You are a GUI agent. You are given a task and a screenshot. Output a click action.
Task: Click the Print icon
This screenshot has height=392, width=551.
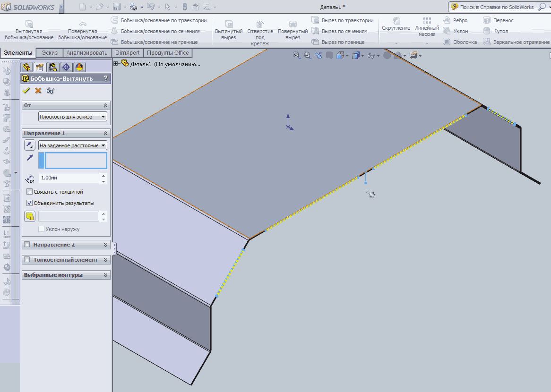tap(134, 7)
